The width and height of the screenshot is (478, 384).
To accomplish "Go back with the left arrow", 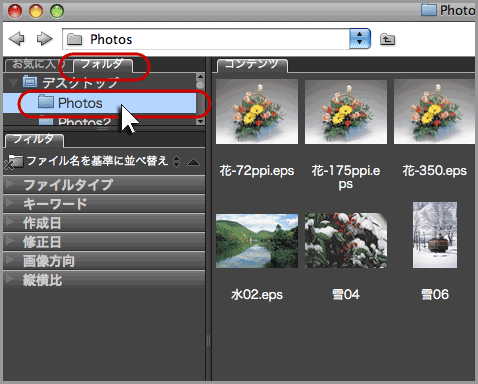I will [x=17, y=39].
